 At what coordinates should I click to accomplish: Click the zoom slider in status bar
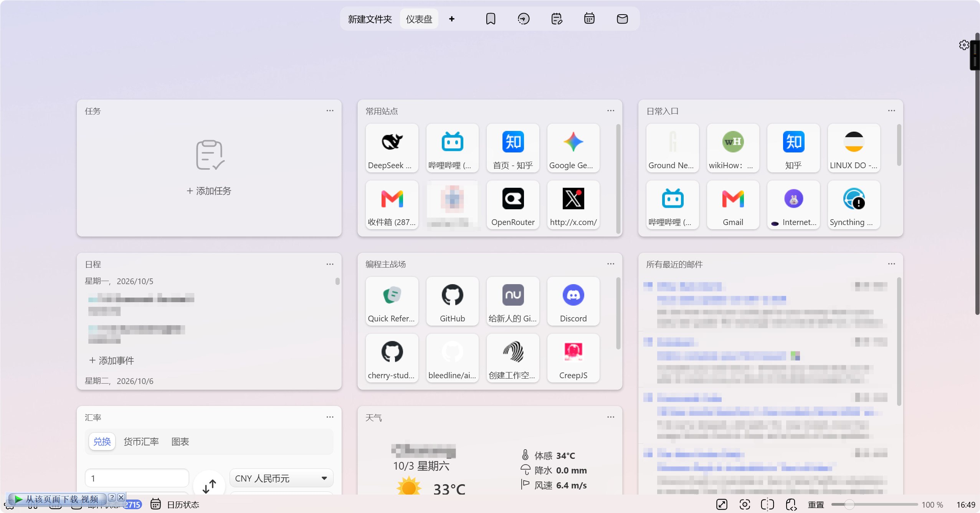[x=874, y=505]
